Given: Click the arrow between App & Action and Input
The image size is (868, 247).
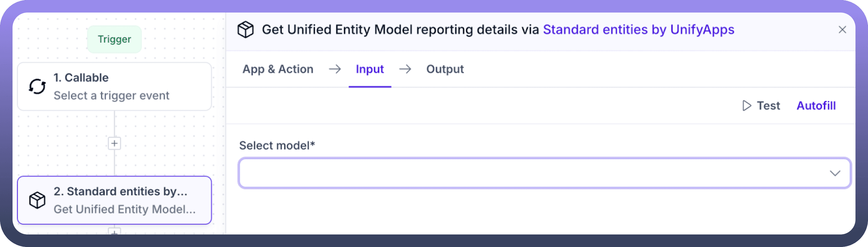Looking at the screenshot, I should [335, 69].
